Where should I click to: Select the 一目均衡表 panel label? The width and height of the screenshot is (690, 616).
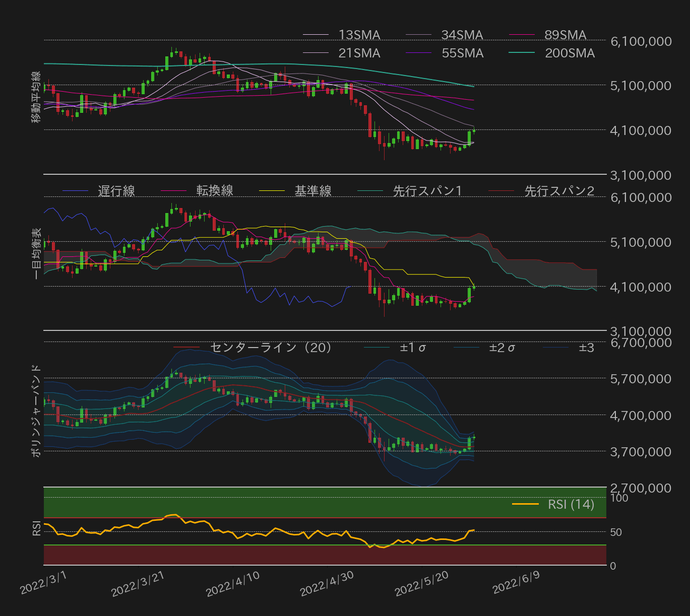click(36, 252)
